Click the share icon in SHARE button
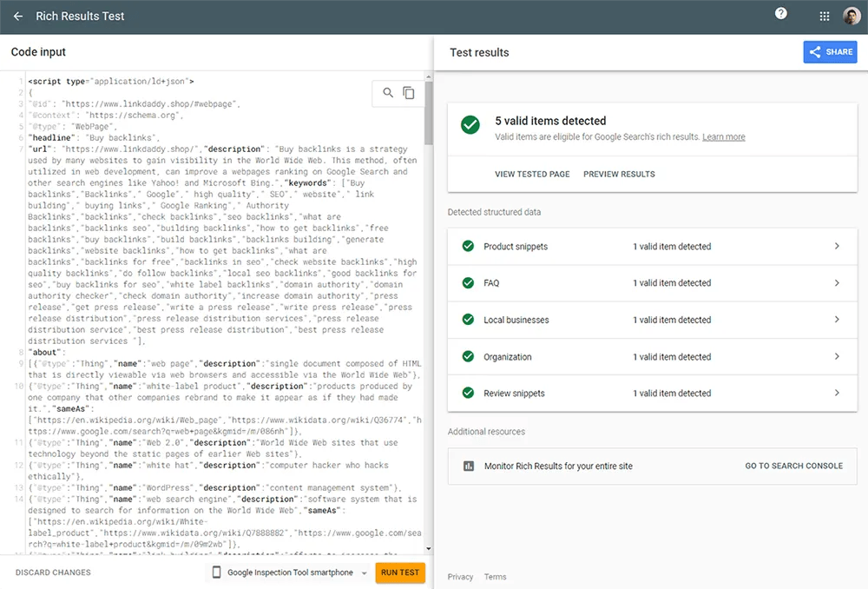This screenshot has height=589, width=868. [815, 52]
